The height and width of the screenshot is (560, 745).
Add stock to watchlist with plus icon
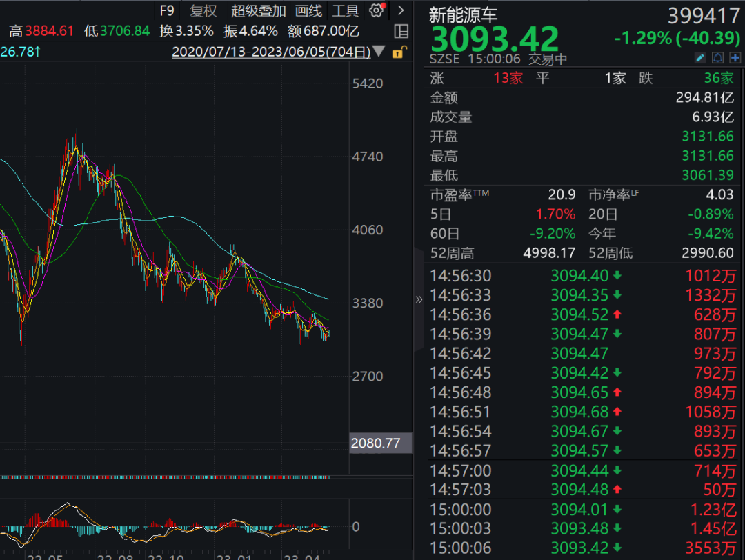point(734,58)
